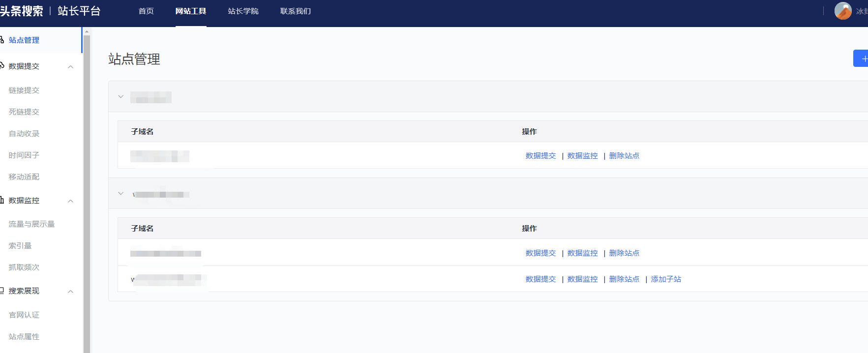Go to 联系我们 in the top menu
868x353 pixels.
(296, 11)
